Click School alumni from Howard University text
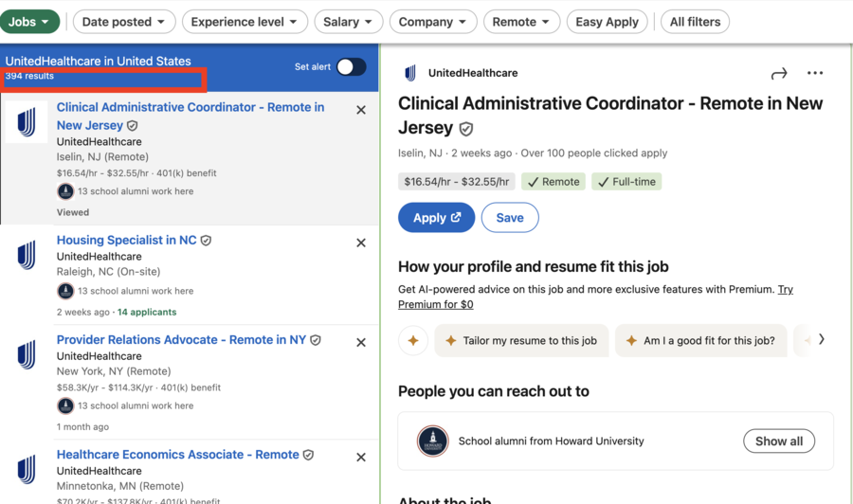The image size is (853, 504). 551,441
